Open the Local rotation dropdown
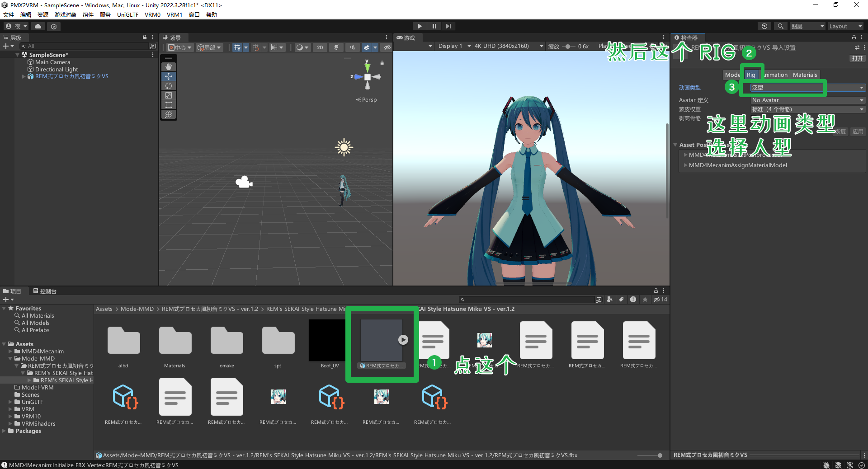 (x=209, y=47)
